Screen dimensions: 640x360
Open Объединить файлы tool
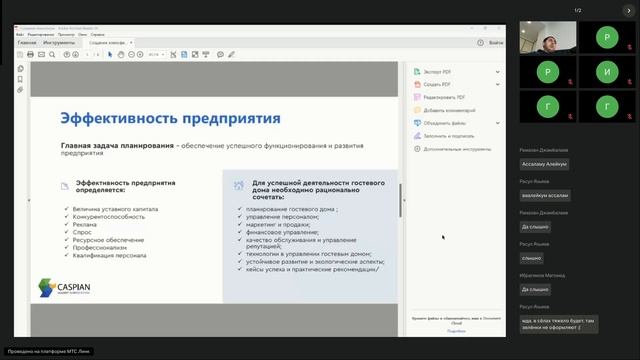pos(444,123)
